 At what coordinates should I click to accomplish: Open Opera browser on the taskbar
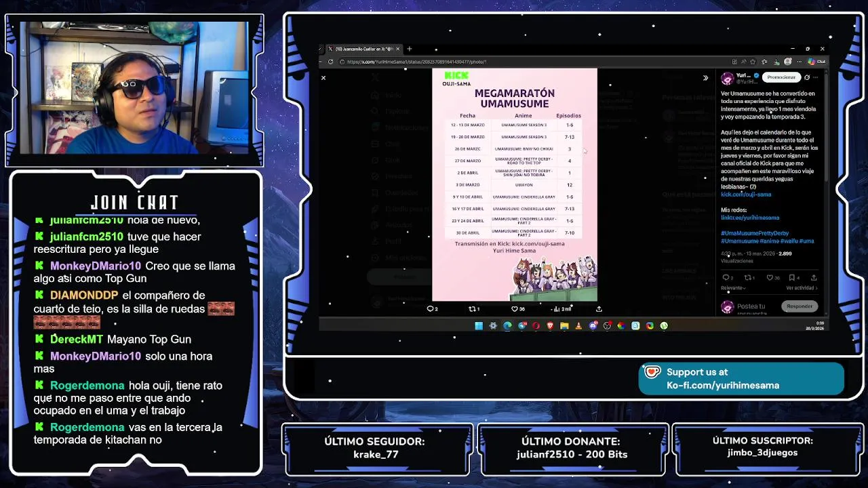click(536, 326)
